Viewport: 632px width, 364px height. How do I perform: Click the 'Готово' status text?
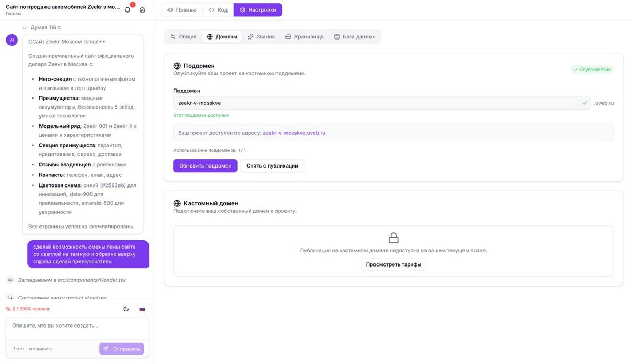tap(13, 14)
